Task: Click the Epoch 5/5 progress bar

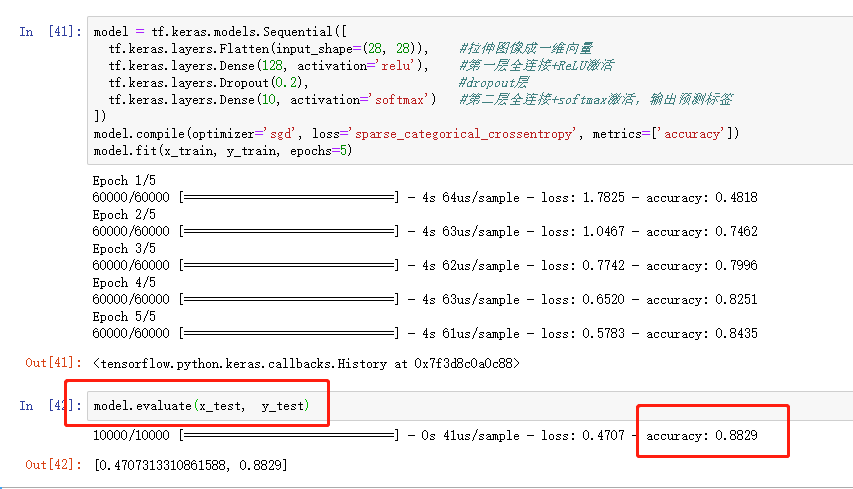Action: click(288, 333)
